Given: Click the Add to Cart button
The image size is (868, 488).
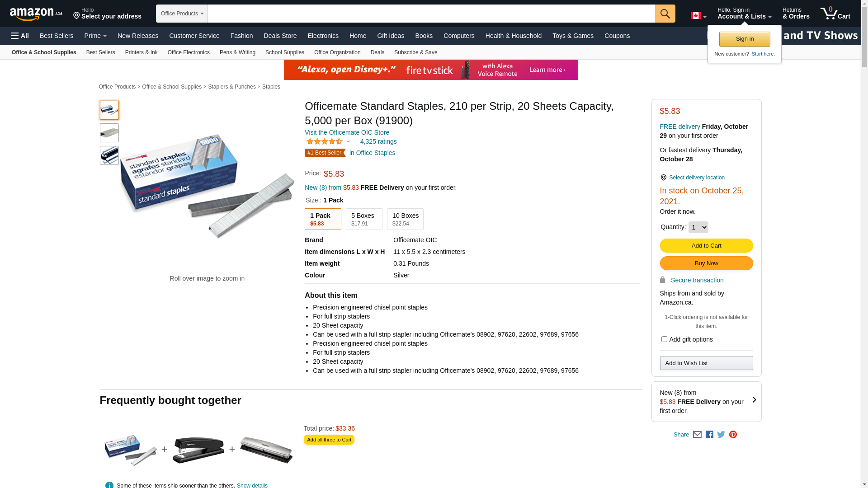Looking at the screenshot, I should (x=706, y=246).
